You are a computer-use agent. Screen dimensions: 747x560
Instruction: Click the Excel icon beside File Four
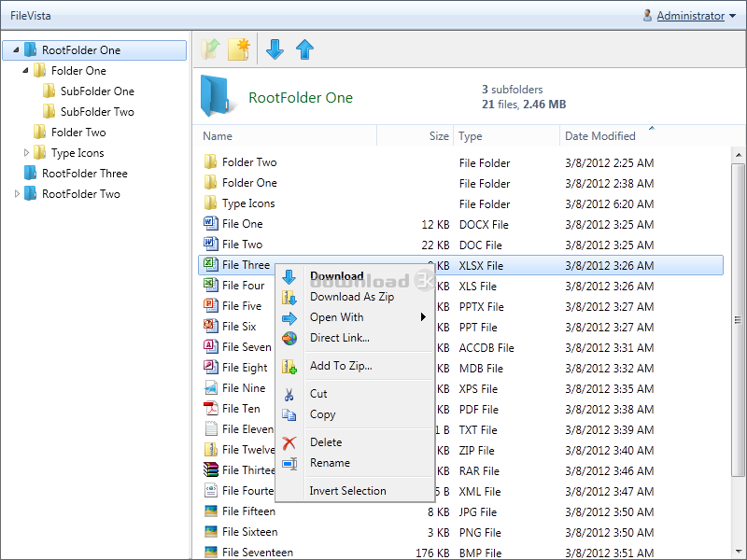click(211, 285)
